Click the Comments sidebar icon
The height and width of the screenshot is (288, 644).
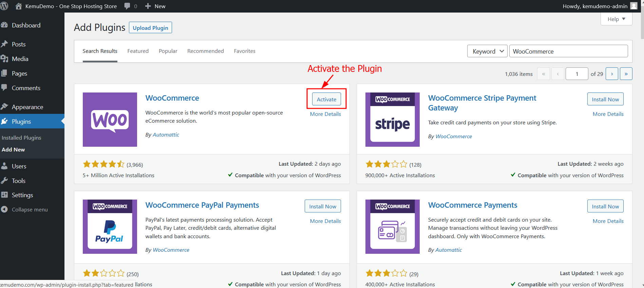click(4, 87)
